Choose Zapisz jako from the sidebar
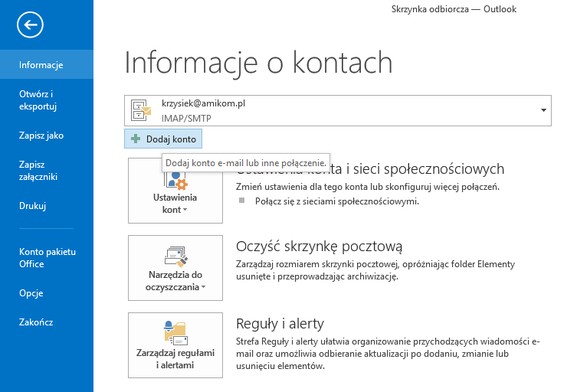The width and height of the screenshot is (567, 392). click(x=41, y=136)
